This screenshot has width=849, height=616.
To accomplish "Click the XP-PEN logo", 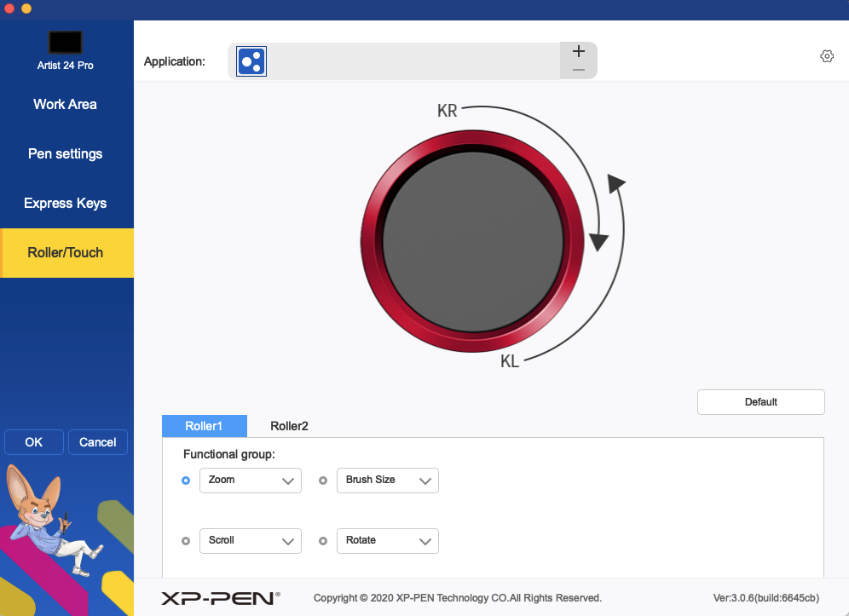I will [x=221, y=597].
